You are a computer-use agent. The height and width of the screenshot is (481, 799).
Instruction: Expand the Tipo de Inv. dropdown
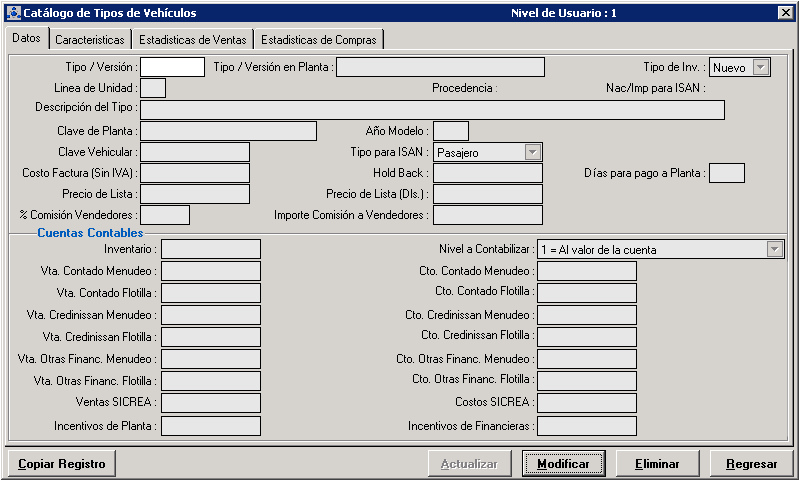(x=760, y=67)
